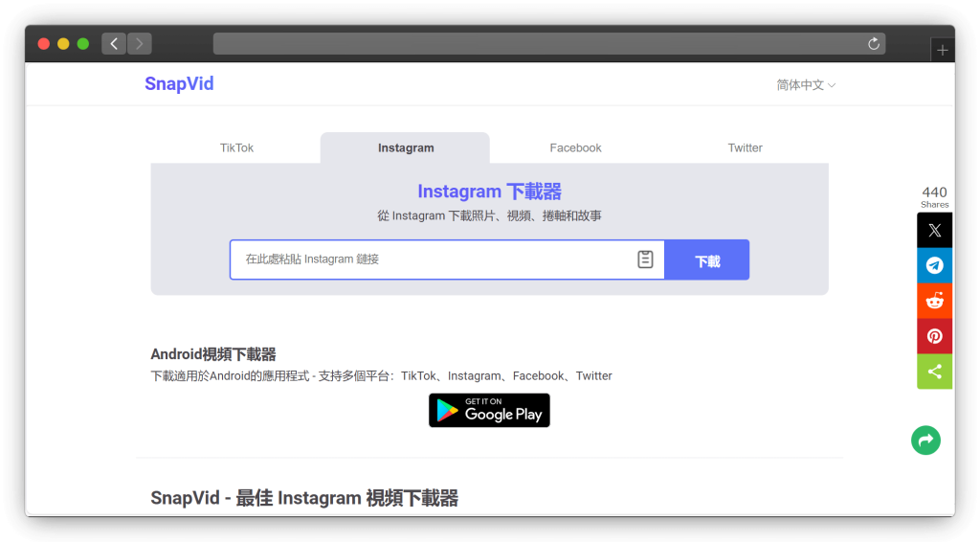Click the red close window button
The width and height of the screenshot is (980, 542).
click(44, 44)
